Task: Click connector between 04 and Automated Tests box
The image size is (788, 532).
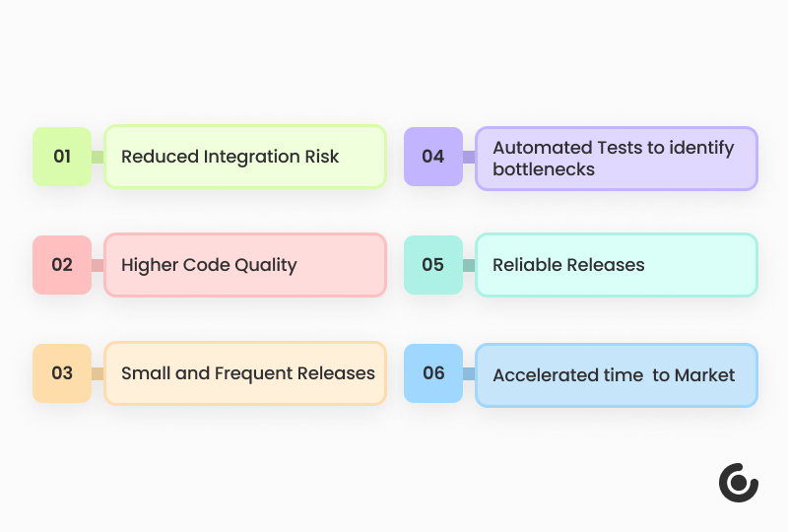Action: click(x=469, y=157)
